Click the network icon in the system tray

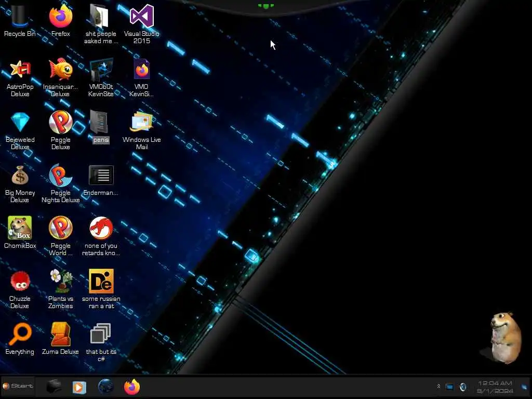[449, 387]
